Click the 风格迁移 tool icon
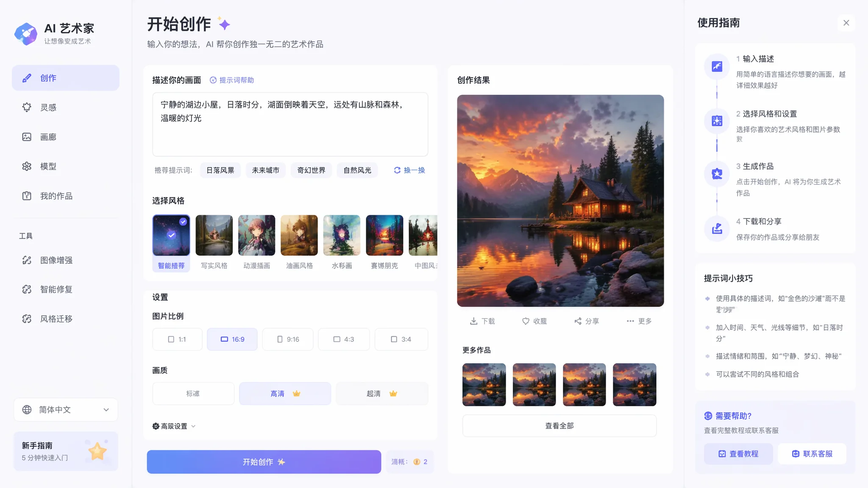Viewport: 868px width, 488px height. pos(27,319)
